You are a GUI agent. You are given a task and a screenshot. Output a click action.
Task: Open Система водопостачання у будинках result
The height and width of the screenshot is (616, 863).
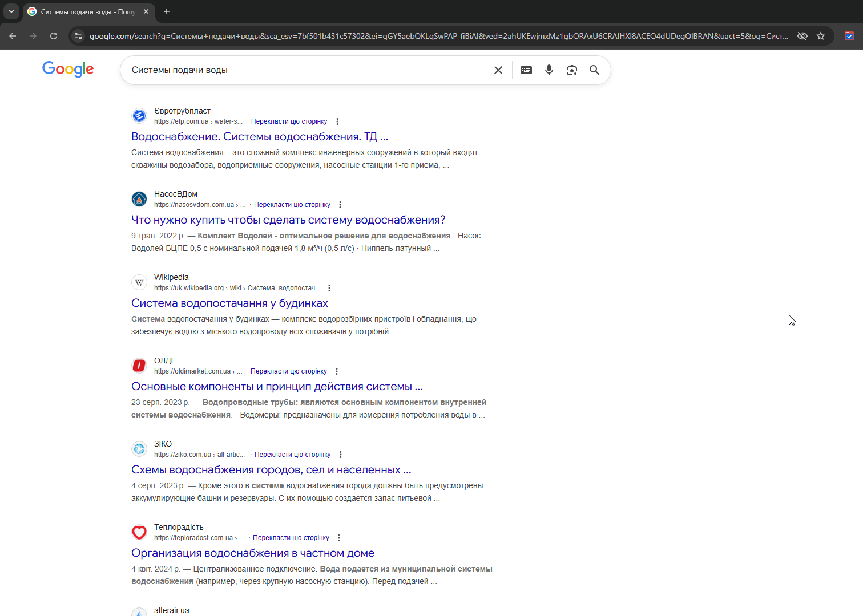(229, 303)
